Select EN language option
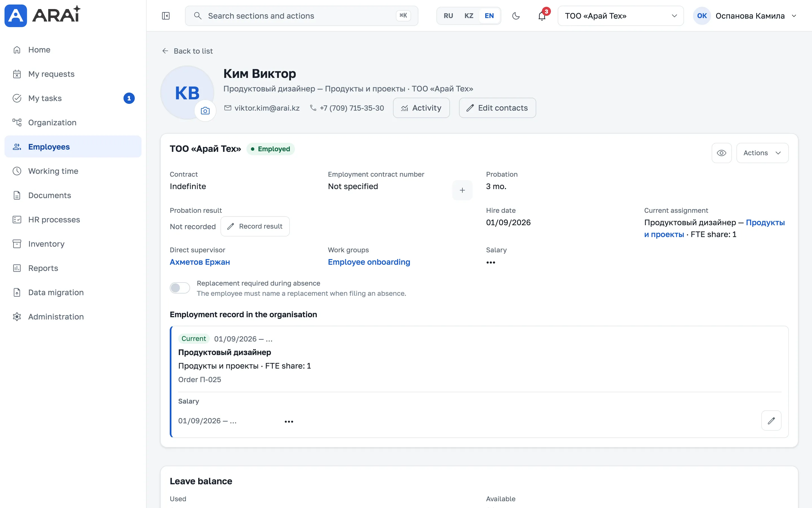Viewport: 812px width, 508px height. [489, 16]
